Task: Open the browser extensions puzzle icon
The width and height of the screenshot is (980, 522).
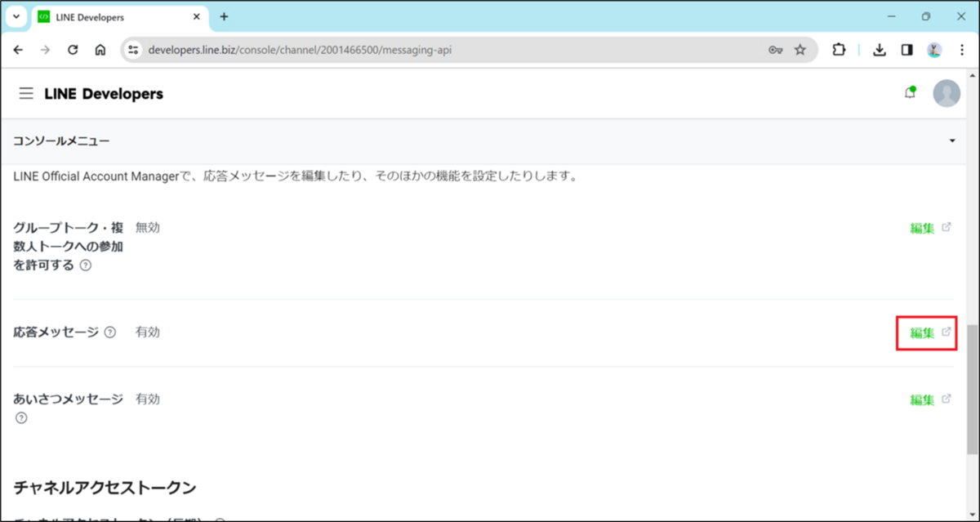Action: click(839, 50)
